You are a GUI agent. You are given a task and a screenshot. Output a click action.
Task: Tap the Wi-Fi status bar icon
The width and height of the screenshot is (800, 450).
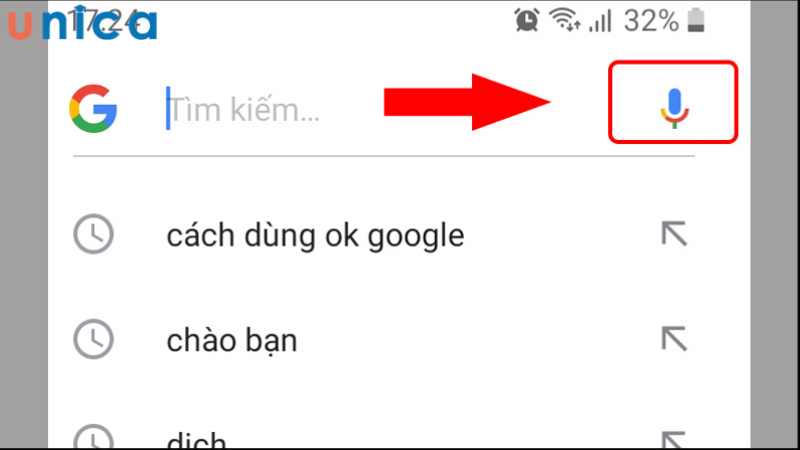(564, 20)
